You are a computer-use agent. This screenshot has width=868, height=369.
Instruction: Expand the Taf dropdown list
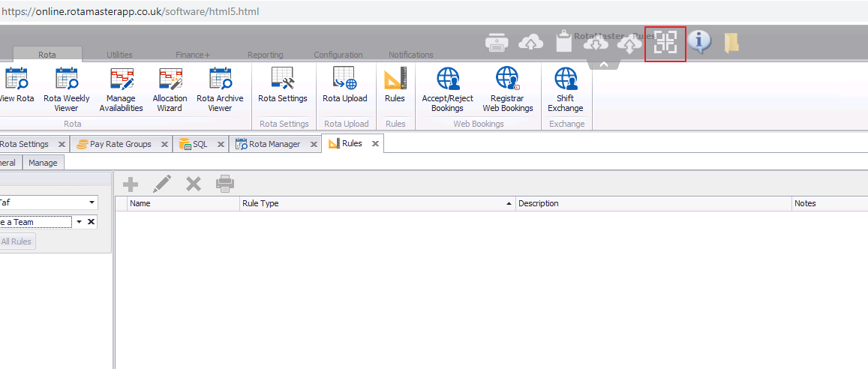click(92, 202)
